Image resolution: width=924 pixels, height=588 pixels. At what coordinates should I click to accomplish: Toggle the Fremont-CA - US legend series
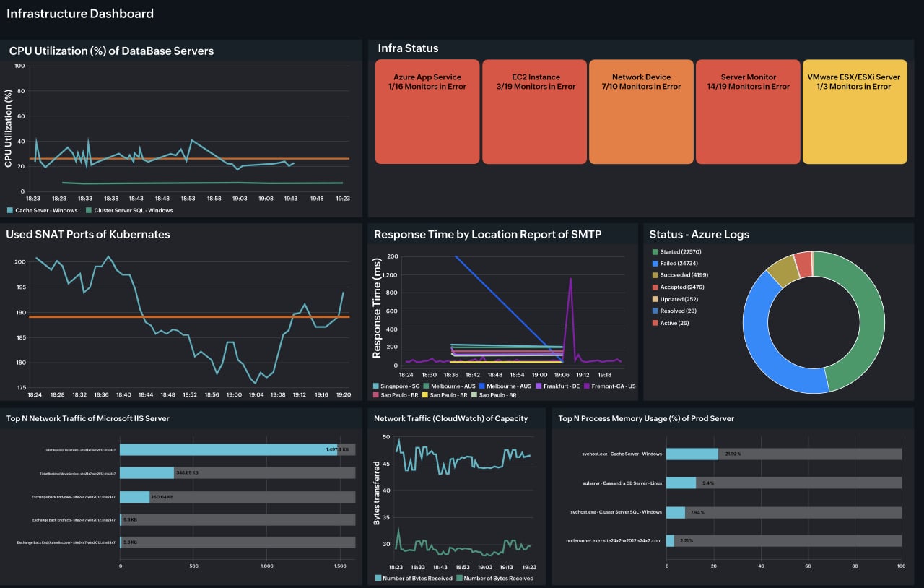point(610,386)
